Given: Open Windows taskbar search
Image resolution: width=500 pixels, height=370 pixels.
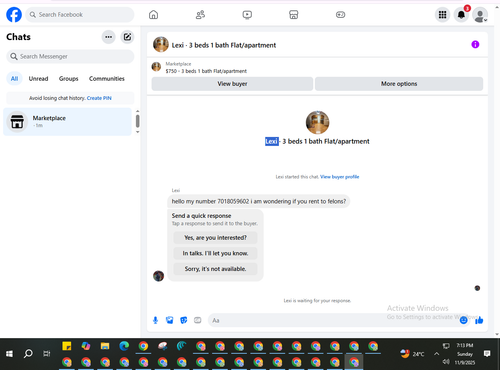Looking at the screenshot, I should (28, 354).
